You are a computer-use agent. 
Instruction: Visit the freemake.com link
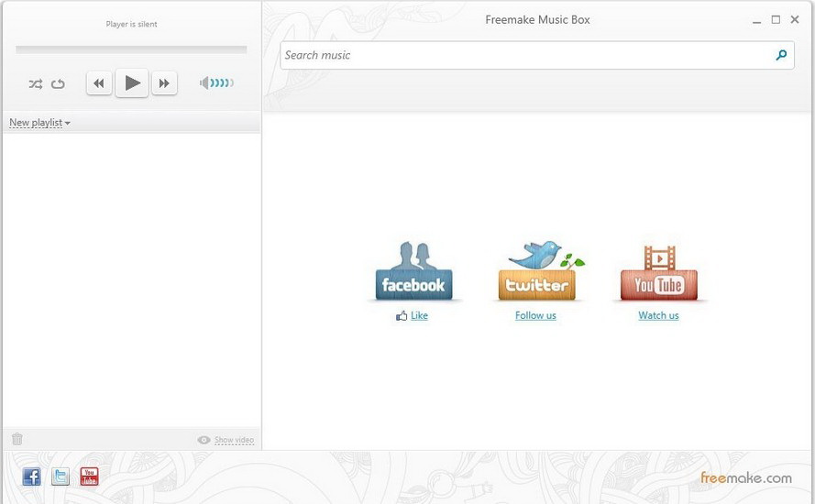746,478
